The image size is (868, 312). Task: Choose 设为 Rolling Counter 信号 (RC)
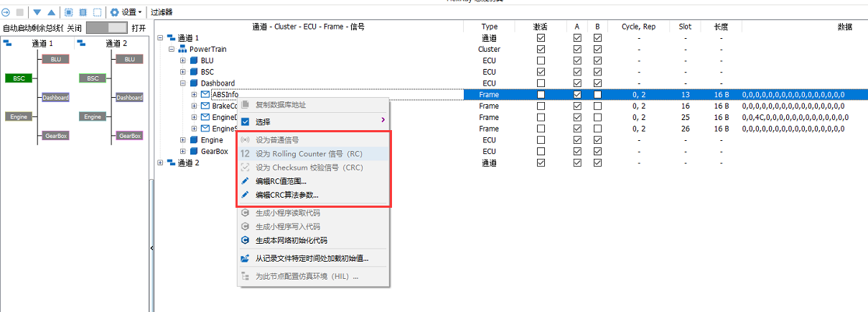[314, 154]
